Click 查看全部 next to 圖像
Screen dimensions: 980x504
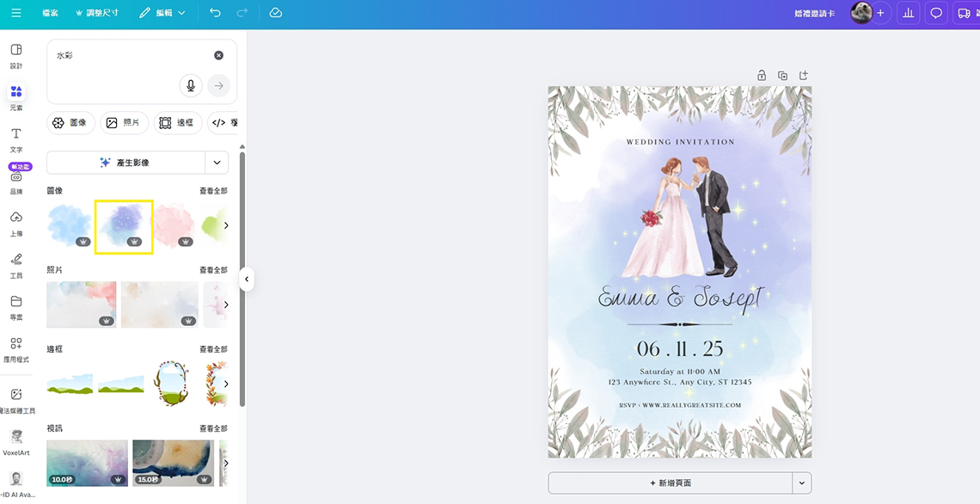[x=213, y=190]
